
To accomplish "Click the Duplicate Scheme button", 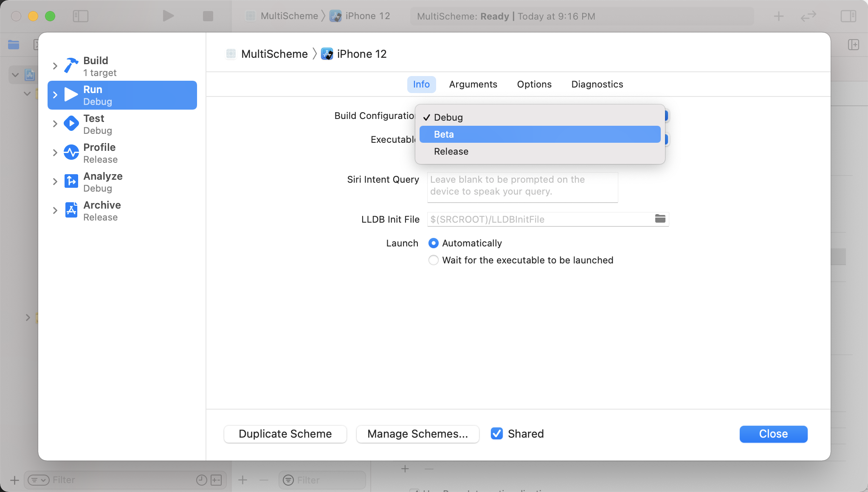I will tap(285, 434).
